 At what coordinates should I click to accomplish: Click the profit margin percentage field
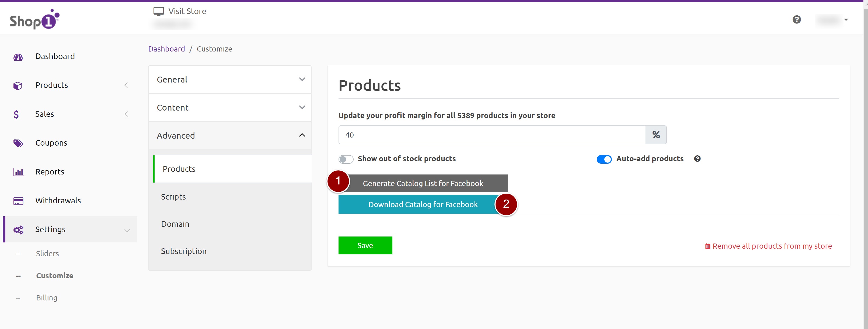point(491,135)
